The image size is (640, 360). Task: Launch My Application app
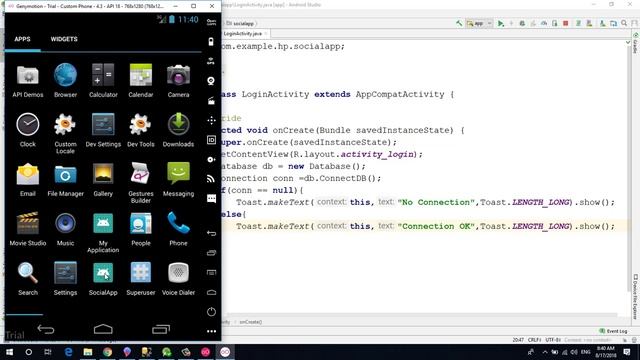tap(103, 232)
